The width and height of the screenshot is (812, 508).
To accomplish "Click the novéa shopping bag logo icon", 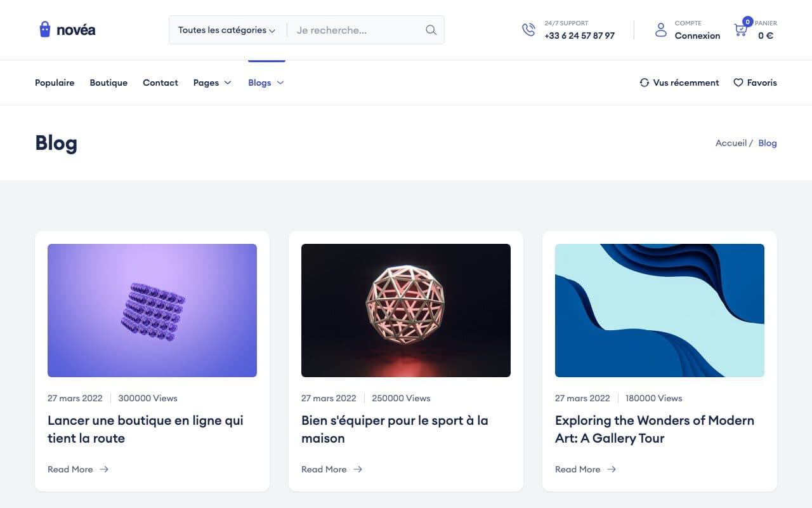I will tap(44, 29).
